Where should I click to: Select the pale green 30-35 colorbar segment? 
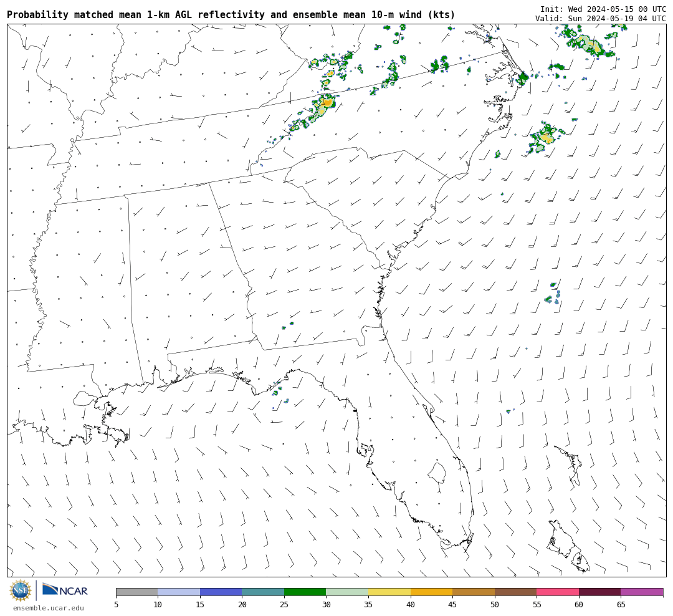click(347, 592)
